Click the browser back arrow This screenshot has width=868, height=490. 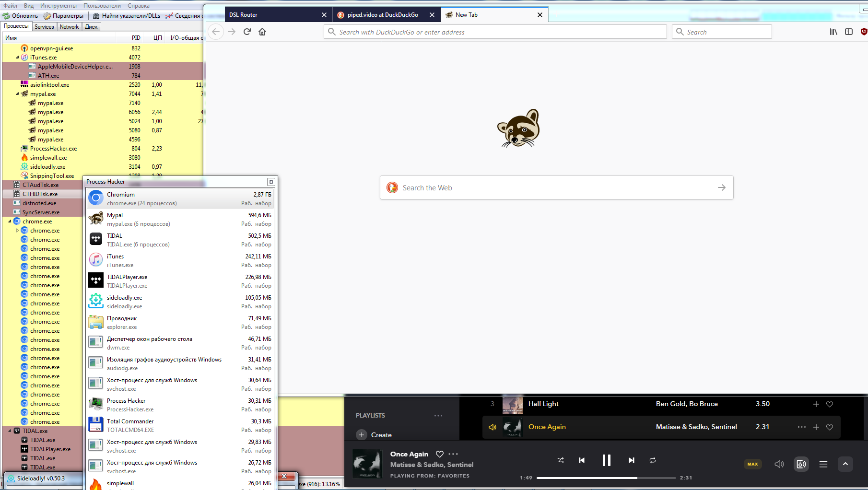216,32
